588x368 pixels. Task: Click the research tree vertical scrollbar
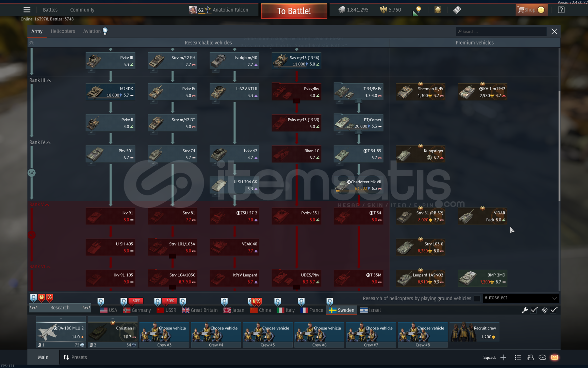click(559, 147)
